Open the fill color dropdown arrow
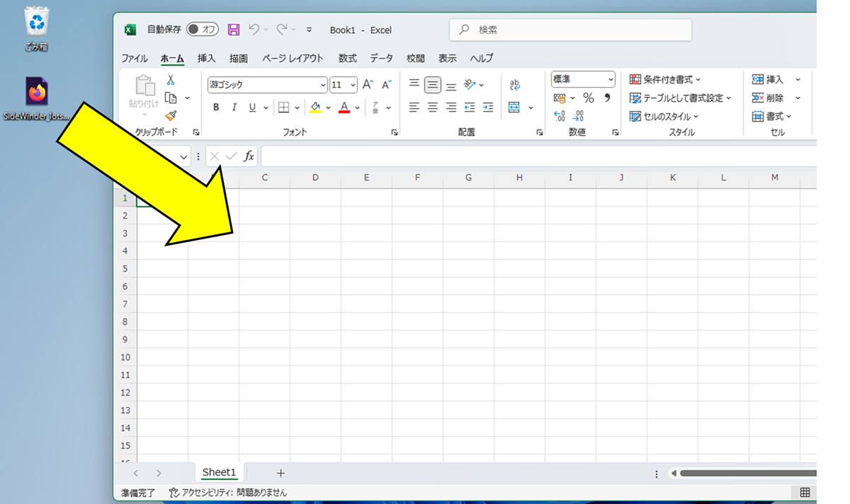This screenshot has height=504, width=850. pyautogui.click(x=328, y=108)
